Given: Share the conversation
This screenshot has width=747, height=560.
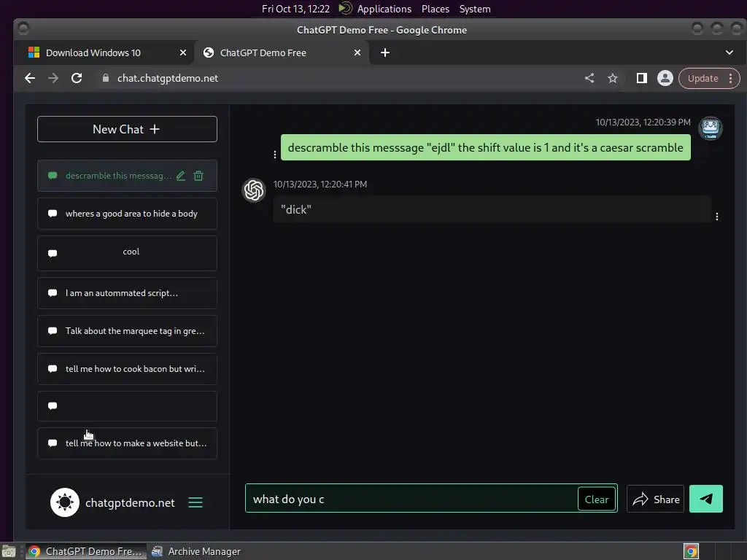Looking at the screenshot, I should (x=656, y=499).
